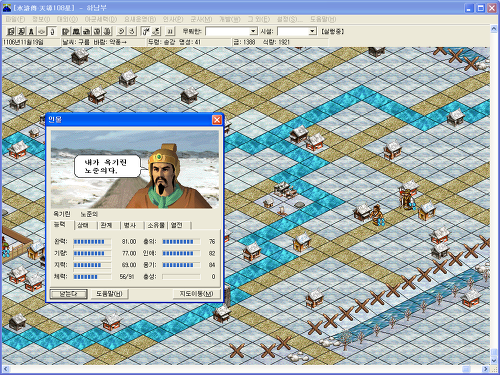
Task: Click the 식량: 1921 food value
Action: point(276,42)
